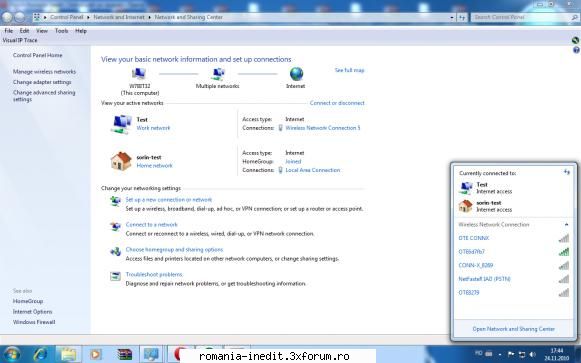Show hidden tray icons arrow

[x=500, y=355]
